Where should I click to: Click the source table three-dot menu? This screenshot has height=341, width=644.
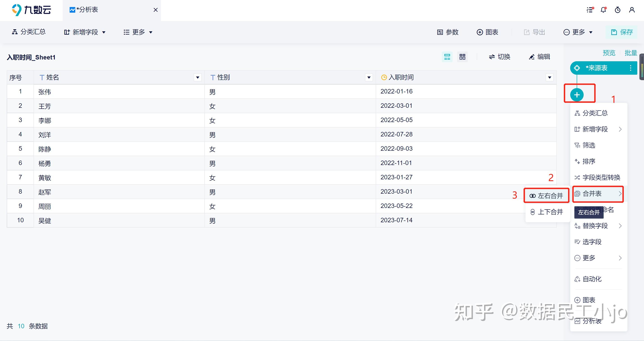(631, 68)
